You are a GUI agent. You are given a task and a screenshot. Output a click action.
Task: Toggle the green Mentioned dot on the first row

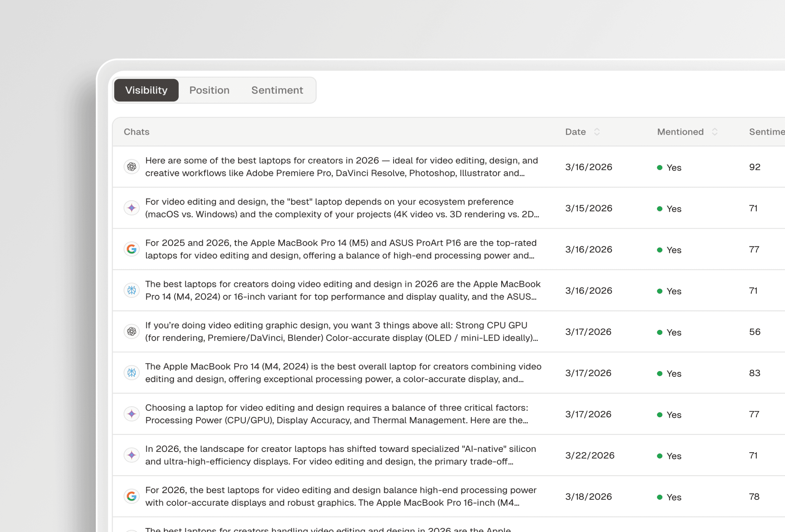coord(660,168)
